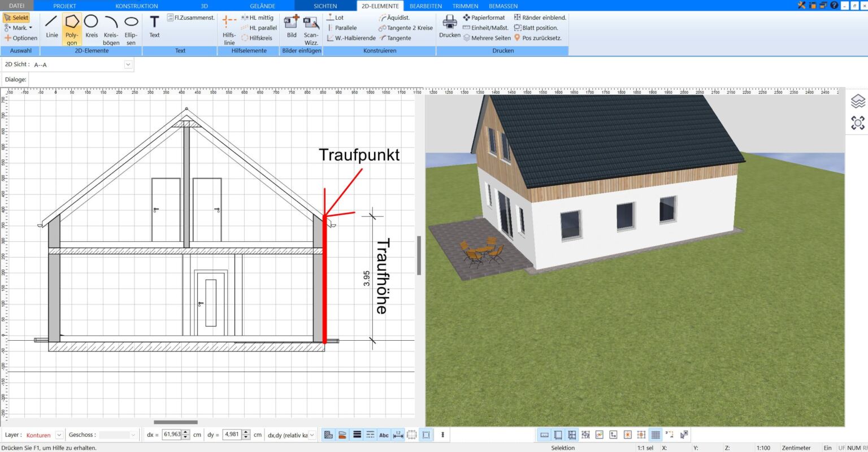
Task: Click the Tangente 2 Kreise command
Action: (405, 28)
